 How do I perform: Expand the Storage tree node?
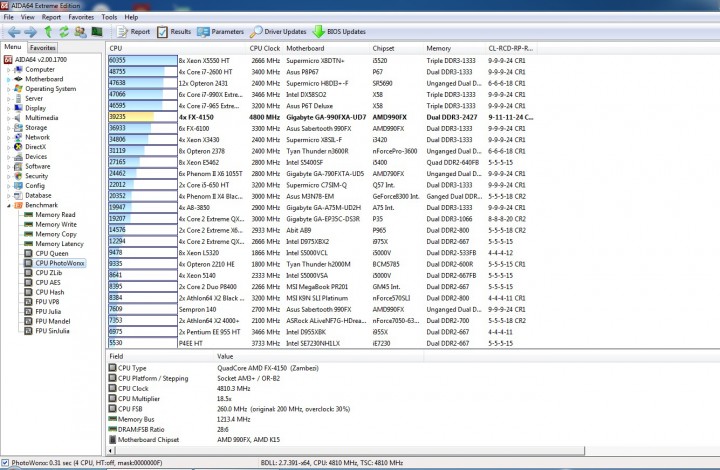click(8, 128)
